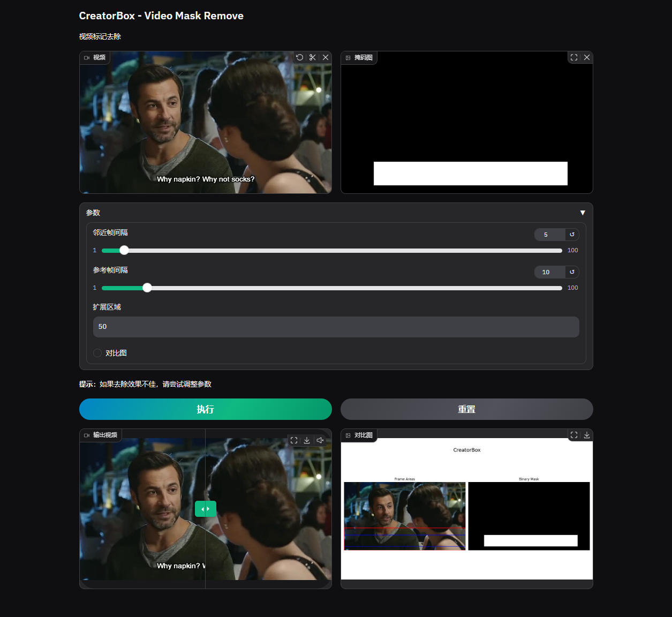This screenshot has height=617, width=672.
Task: Click the 提示 hint text about adjusting parameters
Action: point(145,384)
